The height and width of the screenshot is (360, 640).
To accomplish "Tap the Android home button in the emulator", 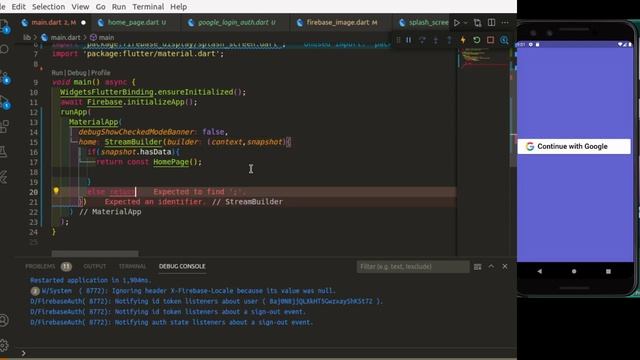I will pyautogui.click(x=574, y=271).
